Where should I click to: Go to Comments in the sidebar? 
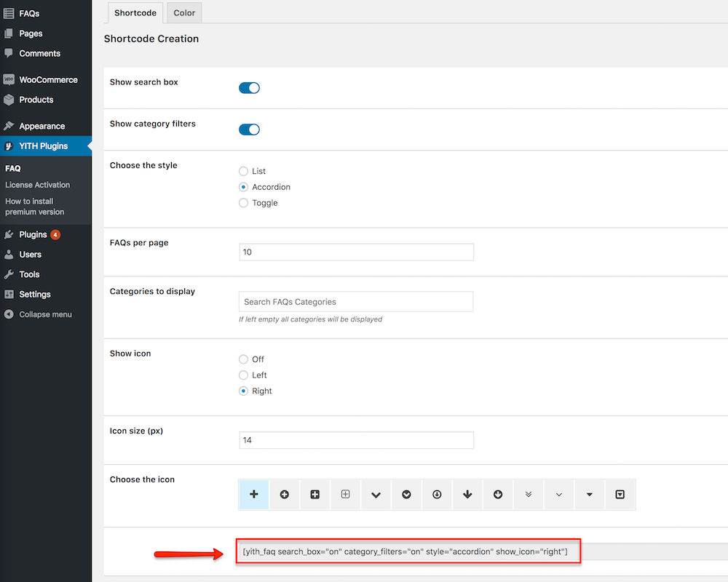39,53
